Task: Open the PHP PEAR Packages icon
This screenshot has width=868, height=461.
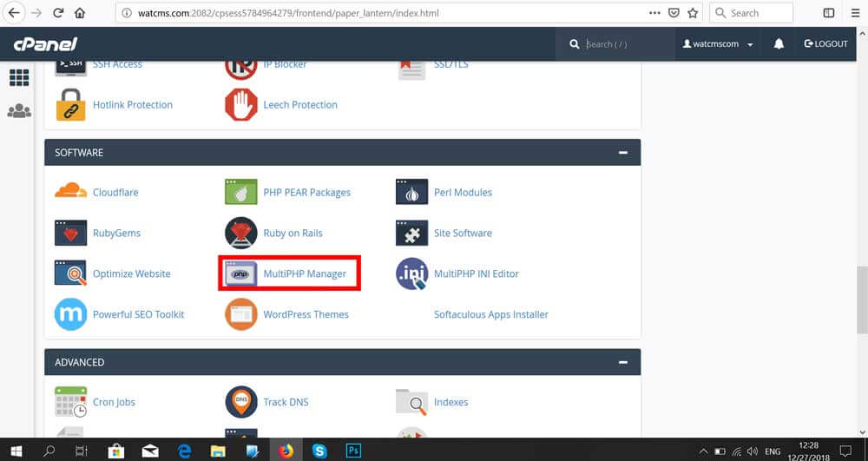Action: 240,192
